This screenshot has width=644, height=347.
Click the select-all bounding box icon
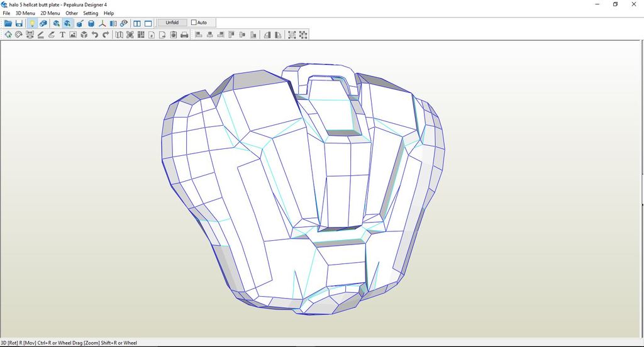tap(292, 35)
